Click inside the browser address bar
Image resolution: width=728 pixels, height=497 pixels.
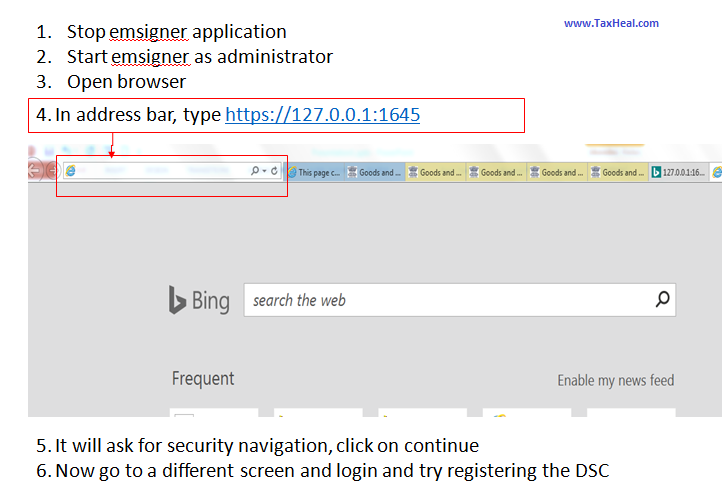click(160, 172)
